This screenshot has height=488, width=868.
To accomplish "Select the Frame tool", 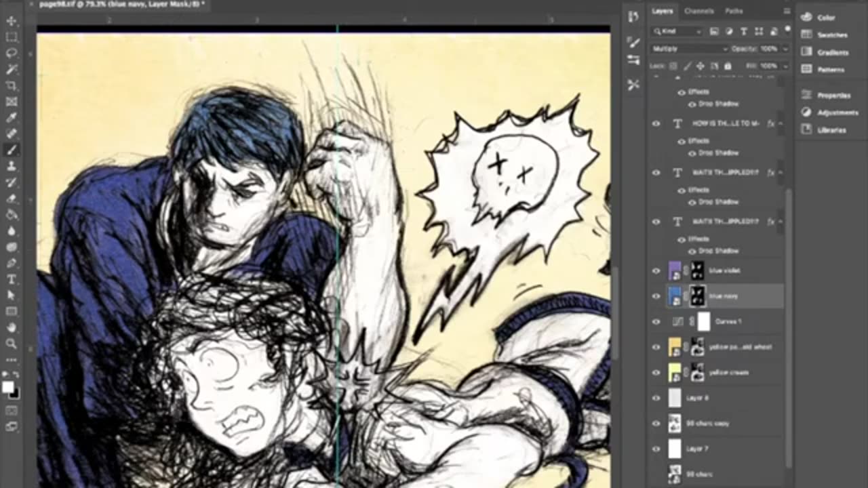I will click(12, 102).
